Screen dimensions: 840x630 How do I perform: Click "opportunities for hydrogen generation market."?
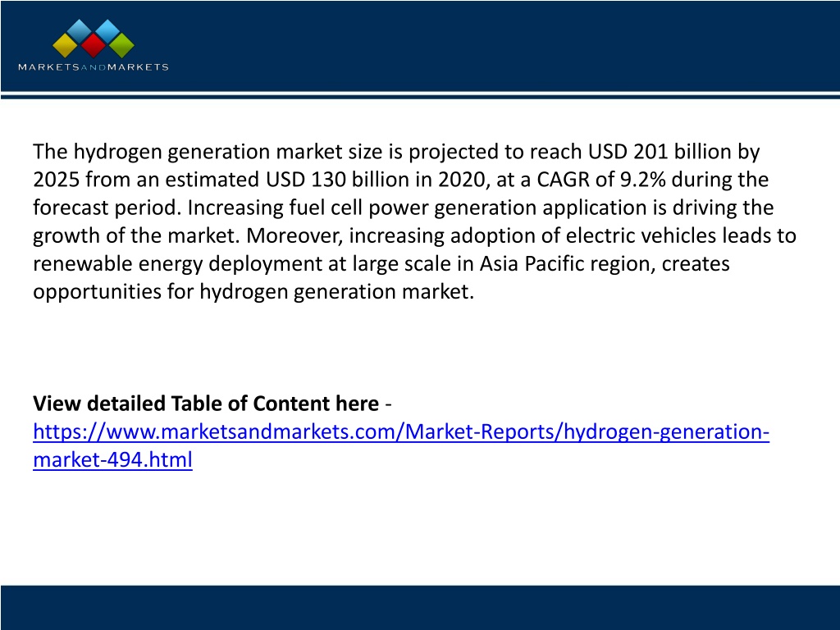pyautogui.click(x=253, y=292)
